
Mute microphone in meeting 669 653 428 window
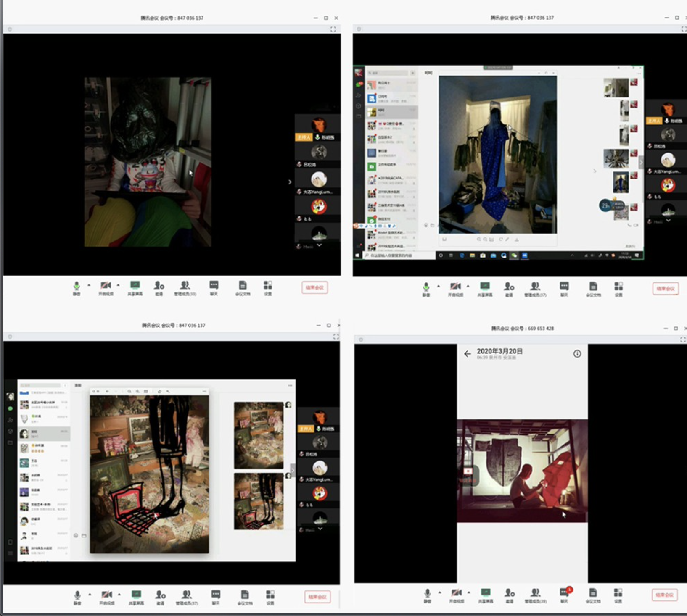pos(428,595)
